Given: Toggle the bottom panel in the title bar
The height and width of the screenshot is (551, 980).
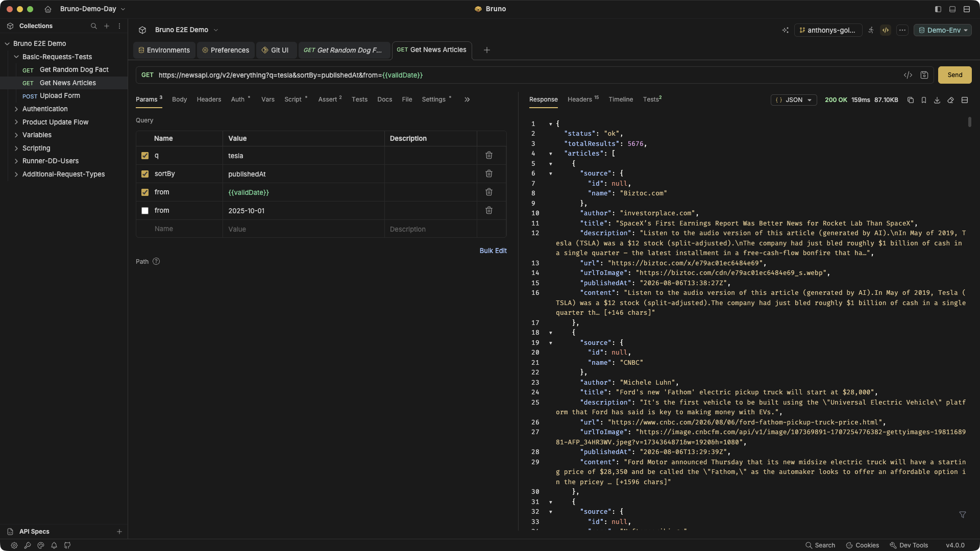Looking at the screenshot, I should 952,9.
